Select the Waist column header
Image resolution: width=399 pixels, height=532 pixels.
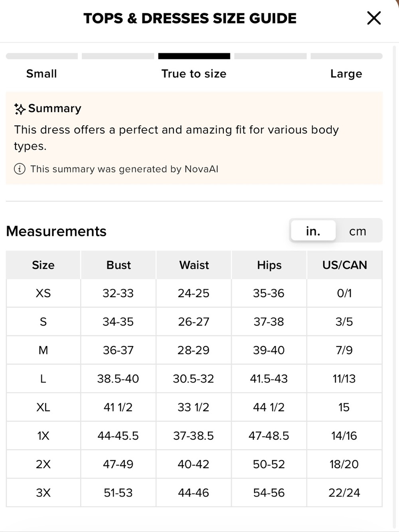tap(194, 265)
